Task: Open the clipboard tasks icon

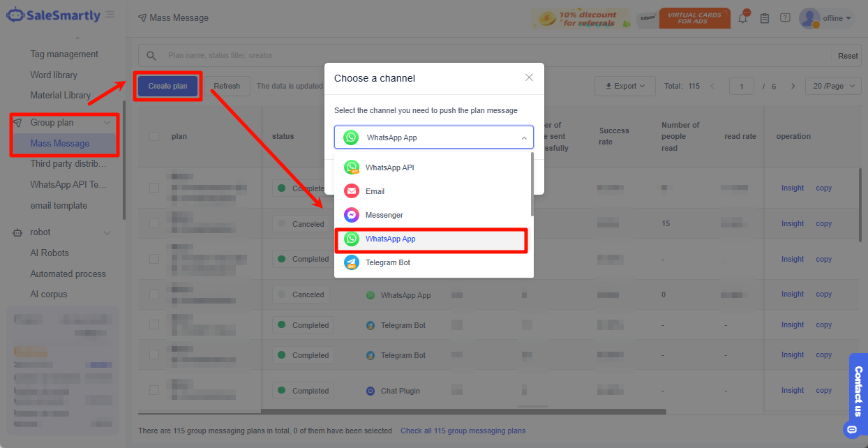Action: [x=764, y=18]
